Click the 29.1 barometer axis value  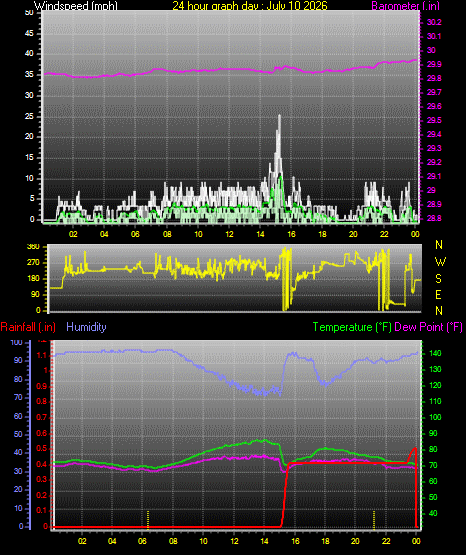(434, 176)
